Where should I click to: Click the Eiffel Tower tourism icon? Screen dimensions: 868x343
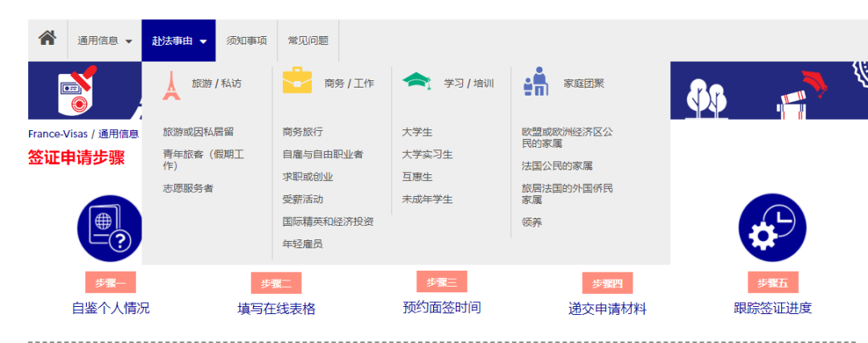pyautogui.click(x=171, y=84)
